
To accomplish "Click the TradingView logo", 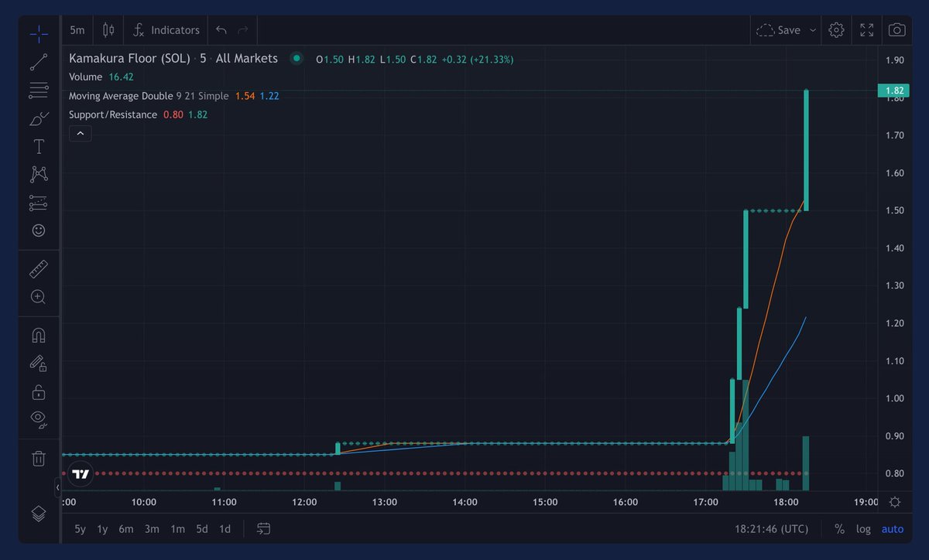I will 81,473.
